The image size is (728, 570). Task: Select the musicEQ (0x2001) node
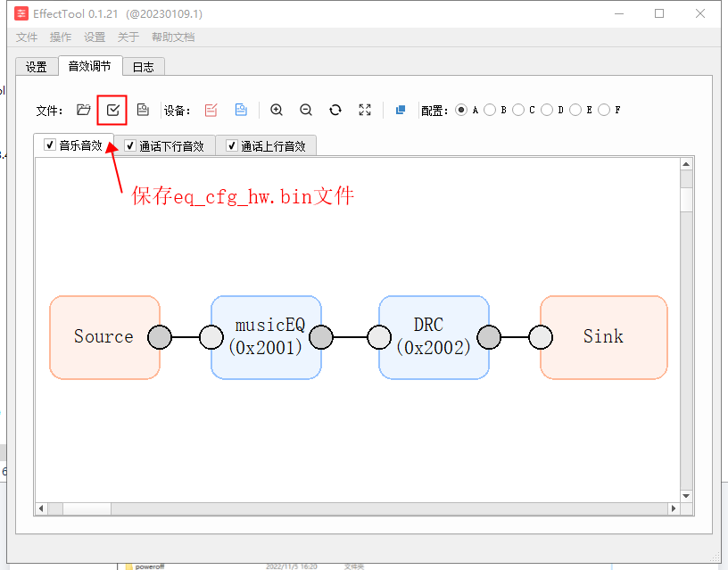[266, 337]
